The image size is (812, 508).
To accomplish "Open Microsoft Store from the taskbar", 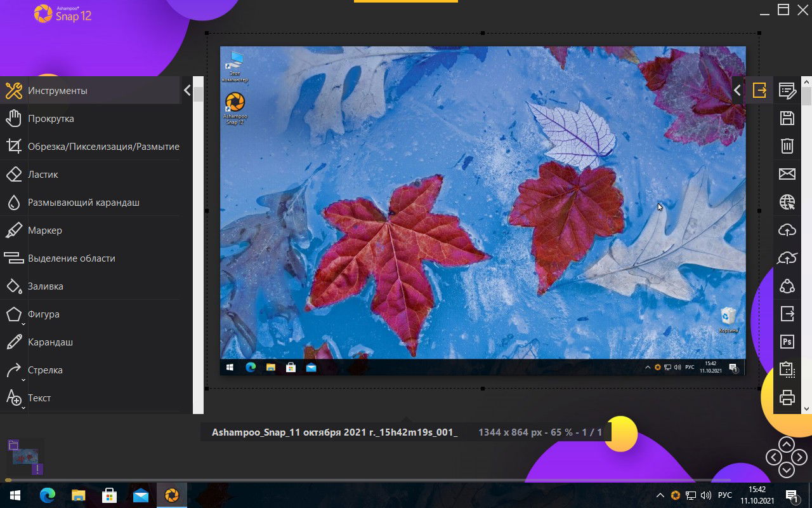I will click(x=109, y=495).
